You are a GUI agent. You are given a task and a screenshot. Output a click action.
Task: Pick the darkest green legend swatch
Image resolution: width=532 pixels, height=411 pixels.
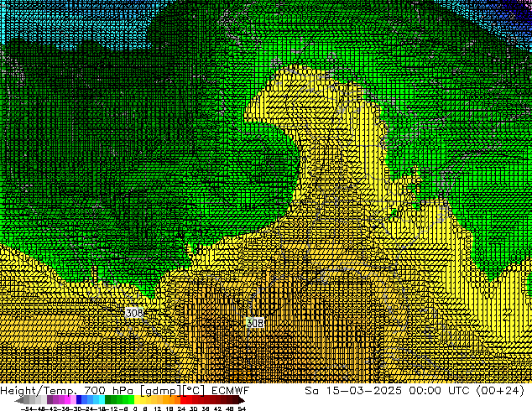tap(108, 400)
